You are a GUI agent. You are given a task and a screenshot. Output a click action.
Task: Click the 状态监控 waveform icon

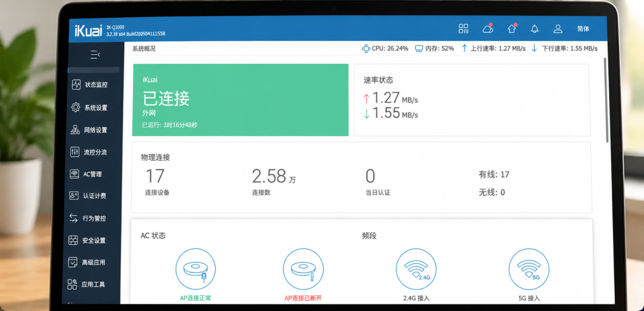point(76,85)
